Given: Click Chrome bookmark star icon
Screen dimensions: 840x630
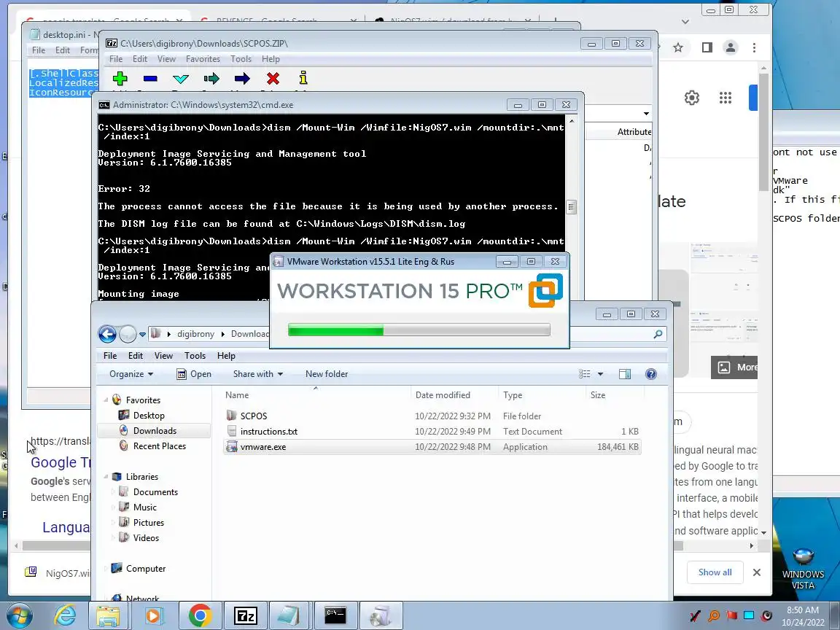Looking at the screenshot, I should click(678, 47).
